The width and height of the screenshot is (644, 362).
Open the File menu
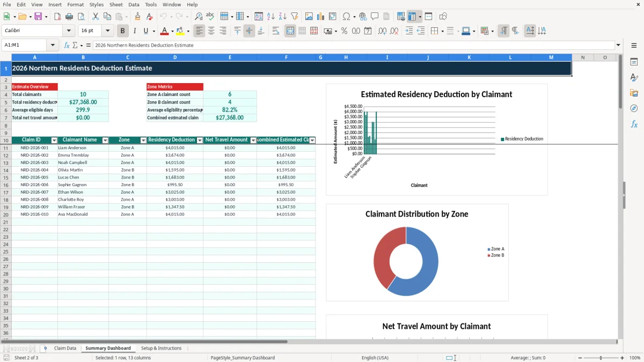tap(7, 4)
